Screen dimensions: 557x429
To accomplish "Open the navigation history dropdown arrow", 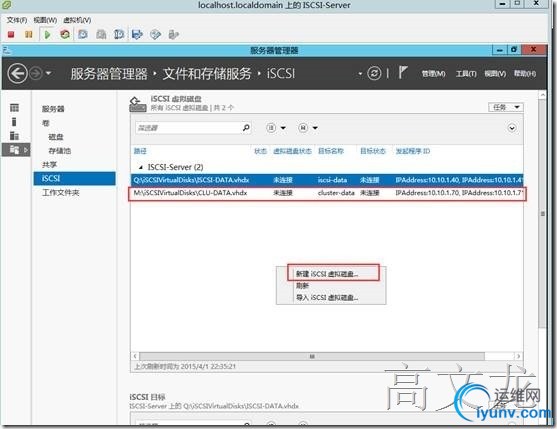I will pos(49,74).
